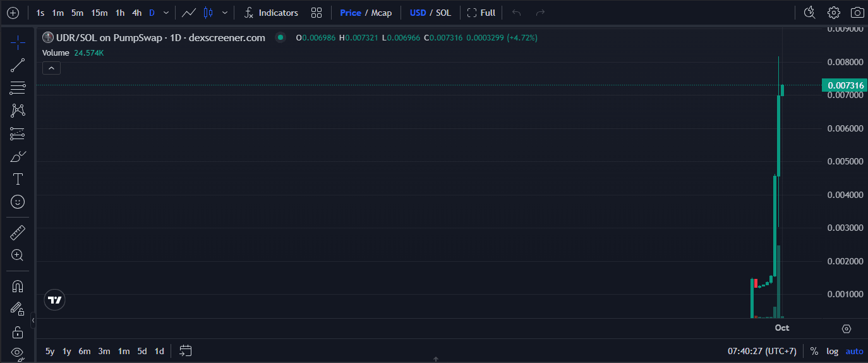Screen dimensions: 868x363
Task: Open the forecasting position tool
Action: click(x=18, y=133)
